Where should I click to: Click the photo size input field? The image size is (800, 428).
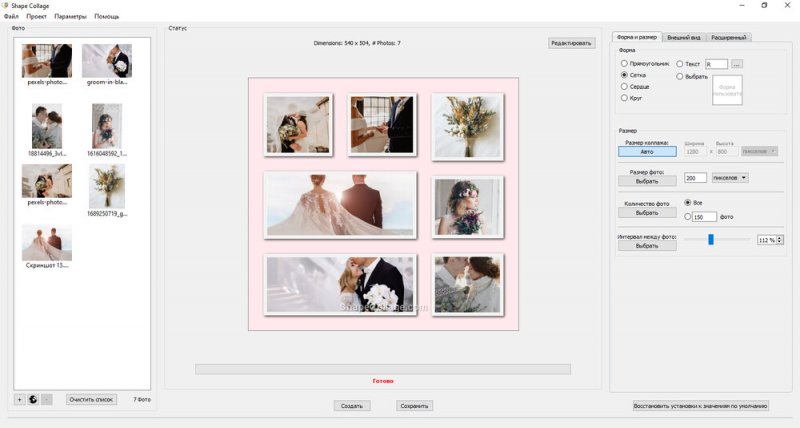click(x=695, y=178)
